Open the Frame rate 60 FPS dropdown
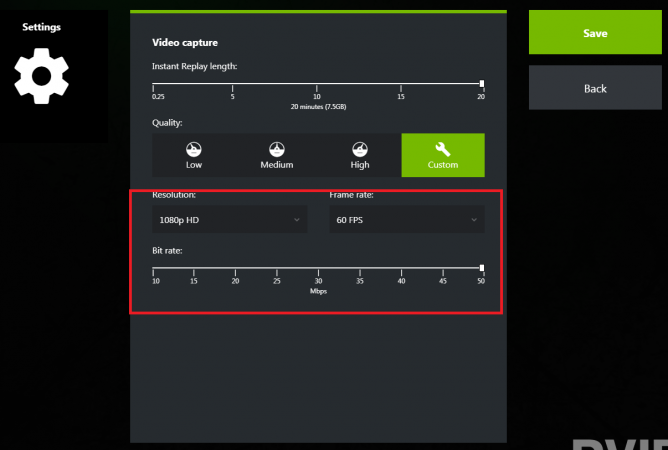Image resolution: width=668 pixels, height=450 pixels. click(x=407, y=219)
